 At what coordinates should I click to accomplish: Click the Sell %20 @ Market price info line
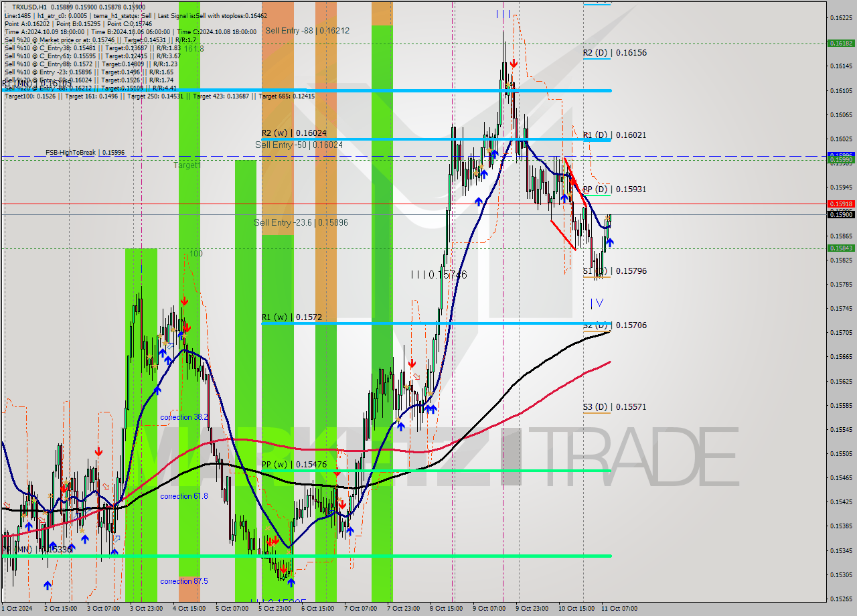pos(100,40)
